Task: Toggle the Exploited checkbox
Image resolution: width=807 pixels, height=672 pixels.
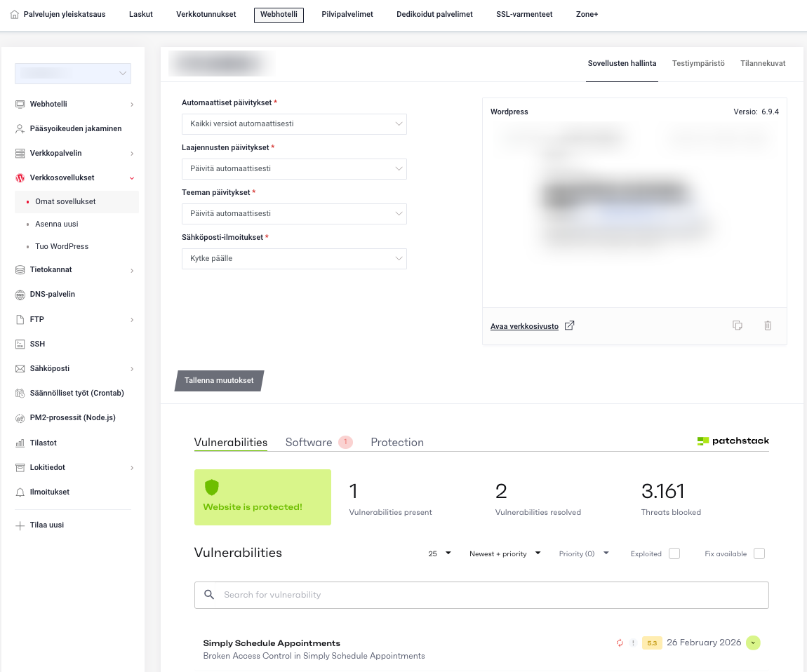Action: click(x=674, y=553)
